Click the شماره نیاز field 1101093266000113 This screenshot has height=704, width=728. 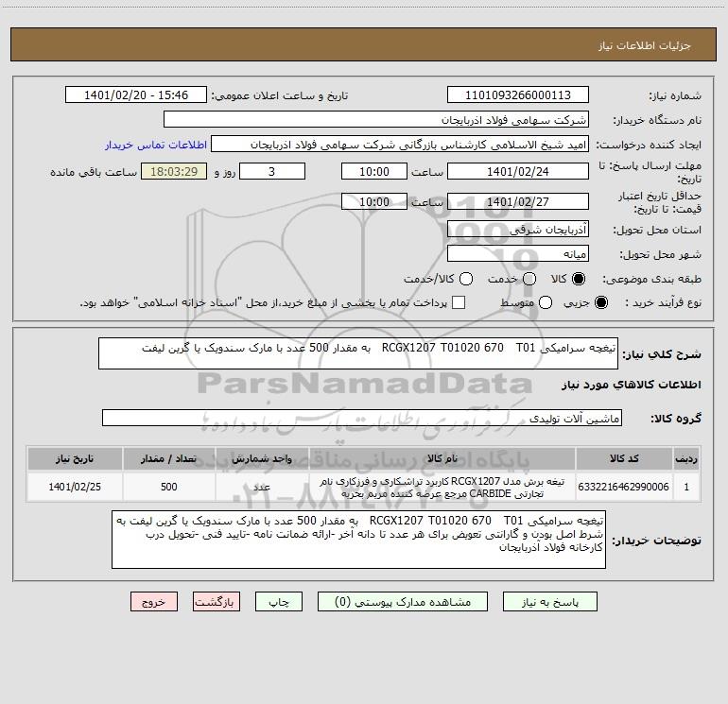pyautogui.click(x=518, y=95)
